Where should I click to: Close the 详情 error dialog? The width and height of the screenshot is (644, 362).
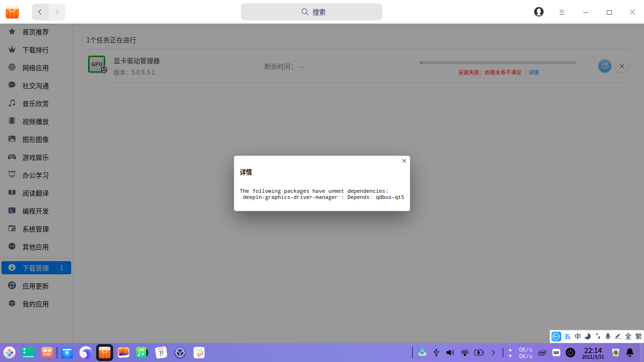pyautogui.click(x=404, y=161)
